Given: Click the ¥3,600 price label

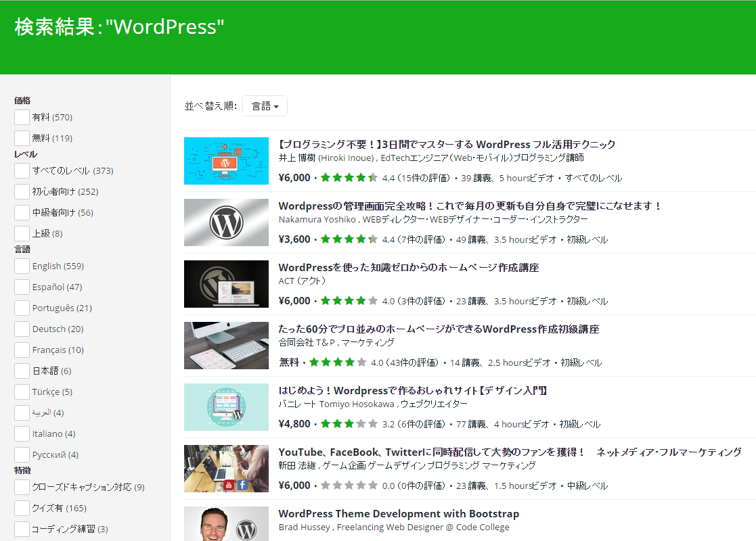Looking at the screenshot, I should [294, 239].
